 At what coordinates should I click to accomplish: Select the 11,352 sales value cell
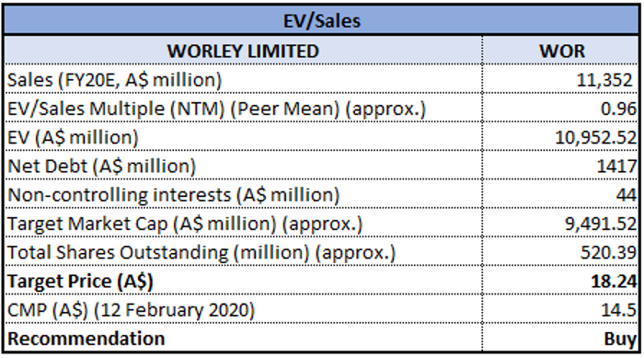(x=561, y=79)
